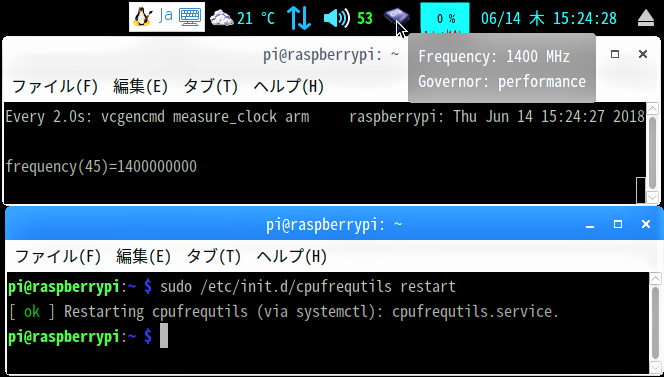
Task: Open ファイル(F) menu in lower terminal
Action: (58, 256)
